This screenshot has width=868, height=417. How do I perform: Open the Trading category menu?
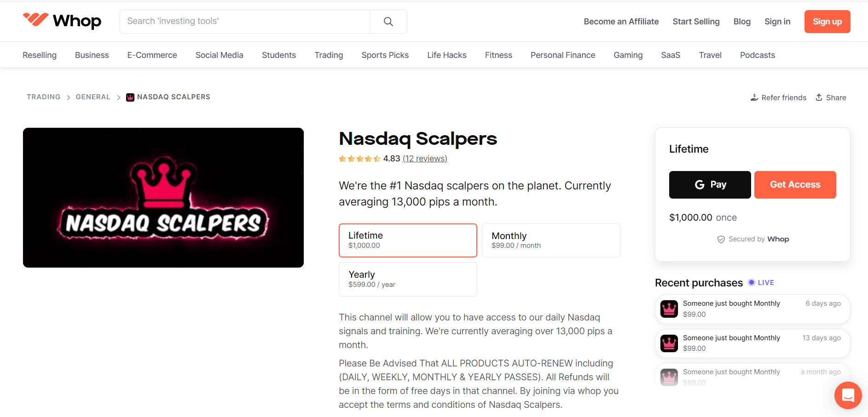click(329, 55)
